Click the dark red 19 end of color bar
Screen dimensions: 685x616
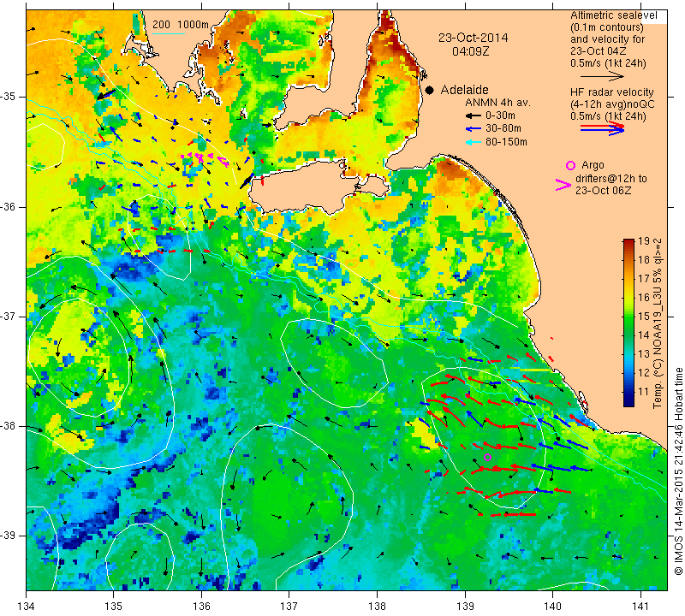tap(628, 242)
